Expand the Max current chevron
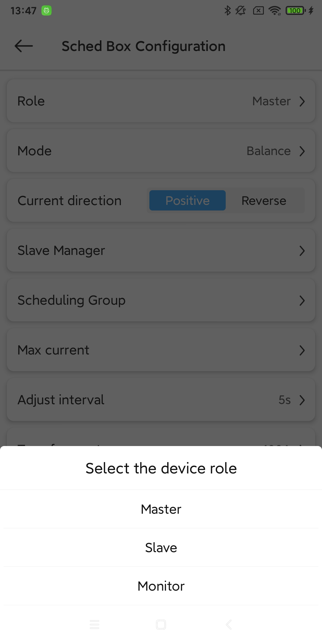This screenshot has height=644, width=322. click(x=302, y=350)
